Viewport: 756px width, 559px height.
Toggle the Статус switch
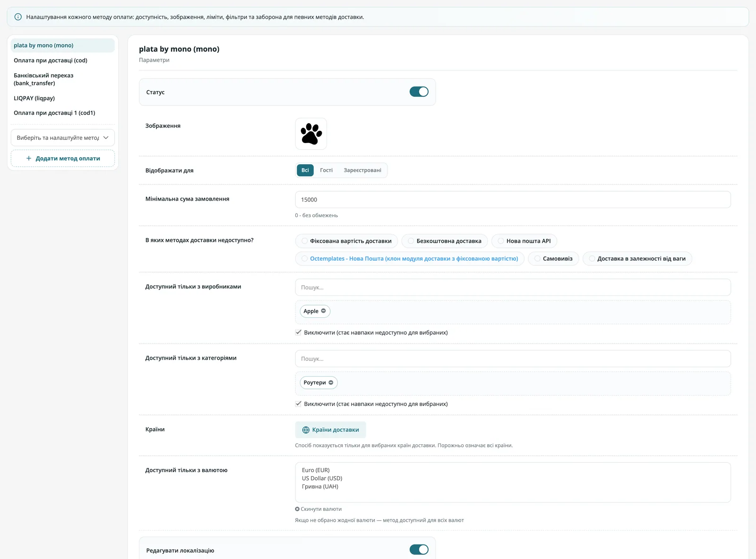[x=419, y=92]
